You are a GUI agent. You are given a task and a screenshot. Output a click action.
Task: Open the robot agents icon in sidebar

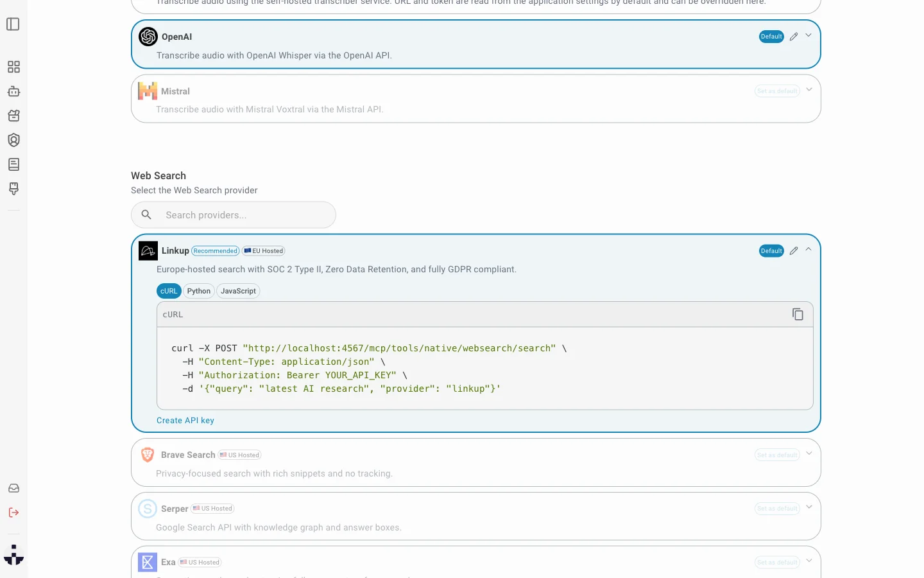pos(13,91)
